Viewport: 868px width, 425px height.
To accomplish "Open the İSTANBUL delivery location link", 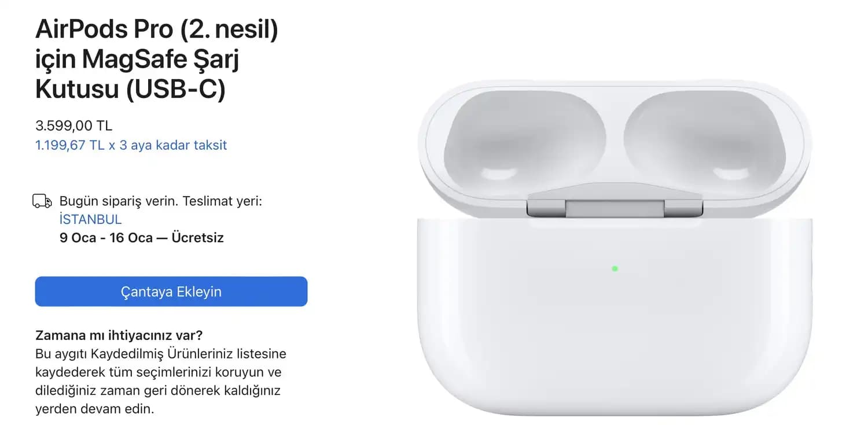I will click(x=90, y=220).
